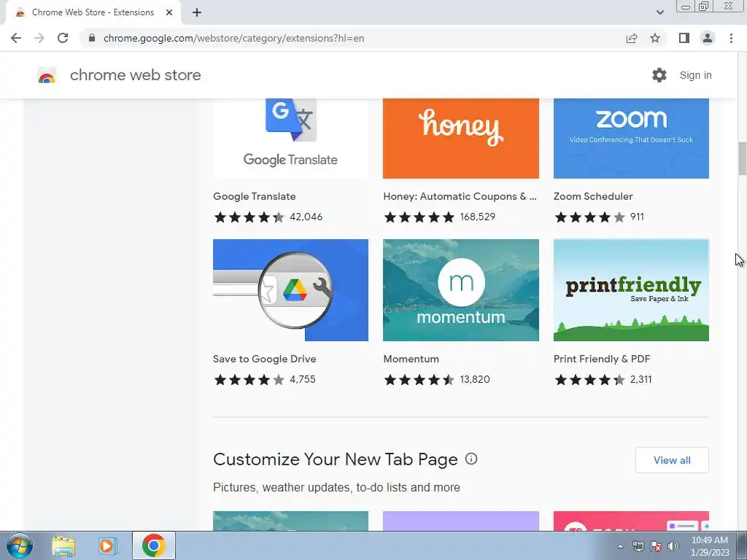Open Windows Explorer from the taskbar
The image size is (747, 560).
pyautogui.click(x=63, y=545)
